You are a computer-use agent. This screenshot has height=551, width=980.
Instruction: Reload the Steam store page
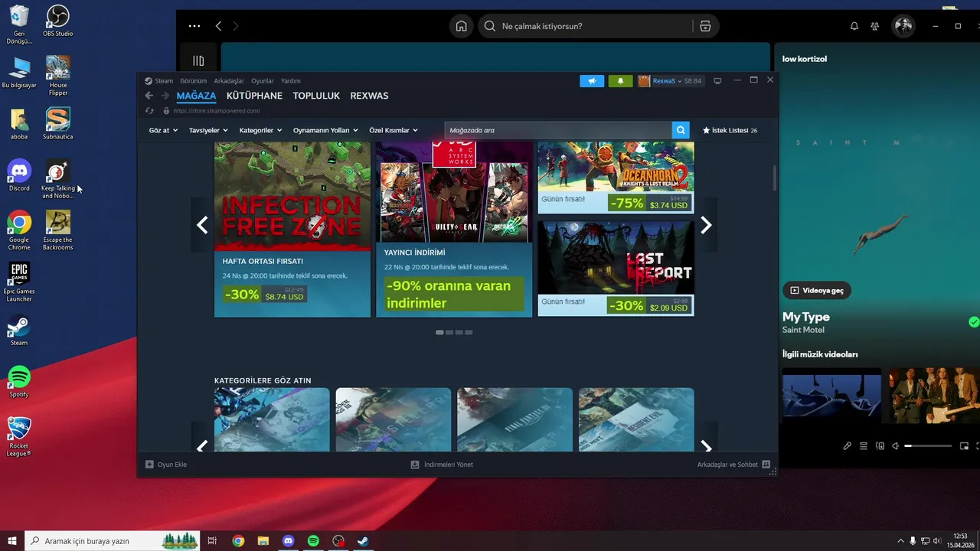(149, 111)
